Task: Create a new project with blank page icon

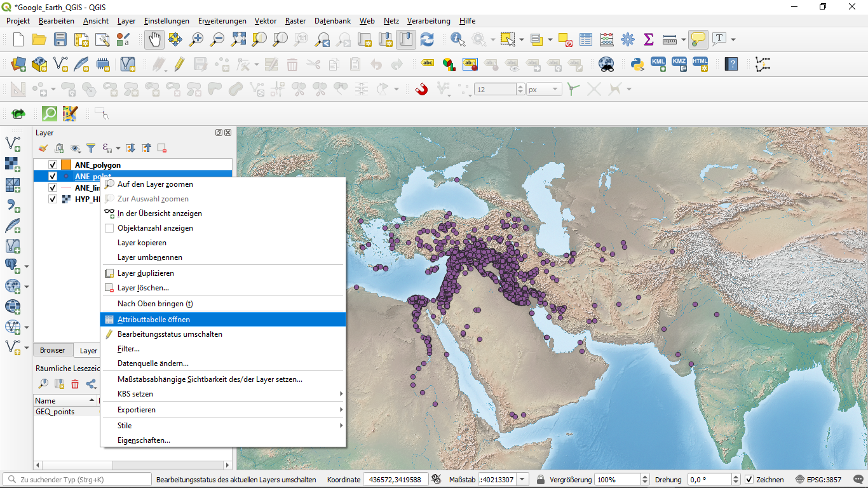Action: coord(18,39)
